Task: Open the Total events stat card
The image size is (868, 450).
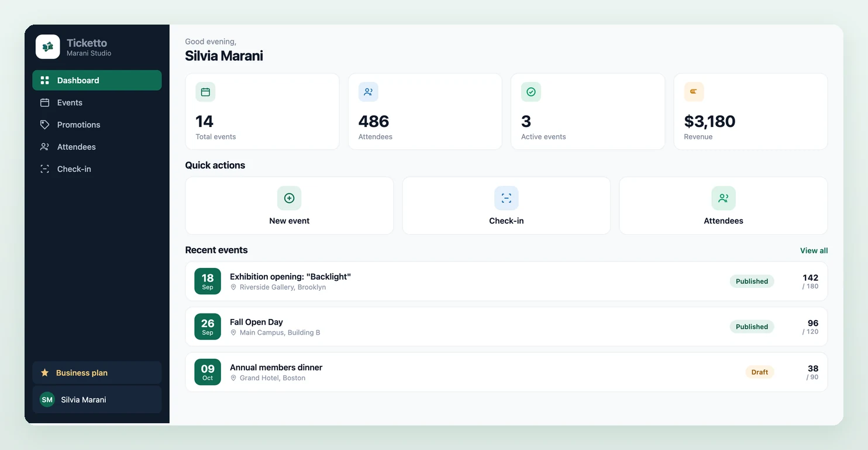Action: point(262,112)
